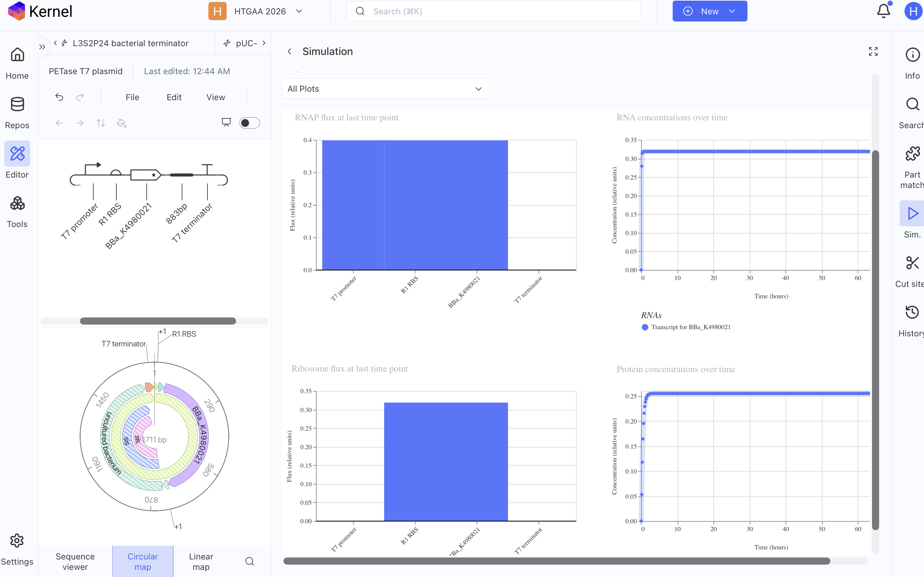The image size is (924, 577).
Task: Switch to Linear map tab
Action: tap(201, 561)
